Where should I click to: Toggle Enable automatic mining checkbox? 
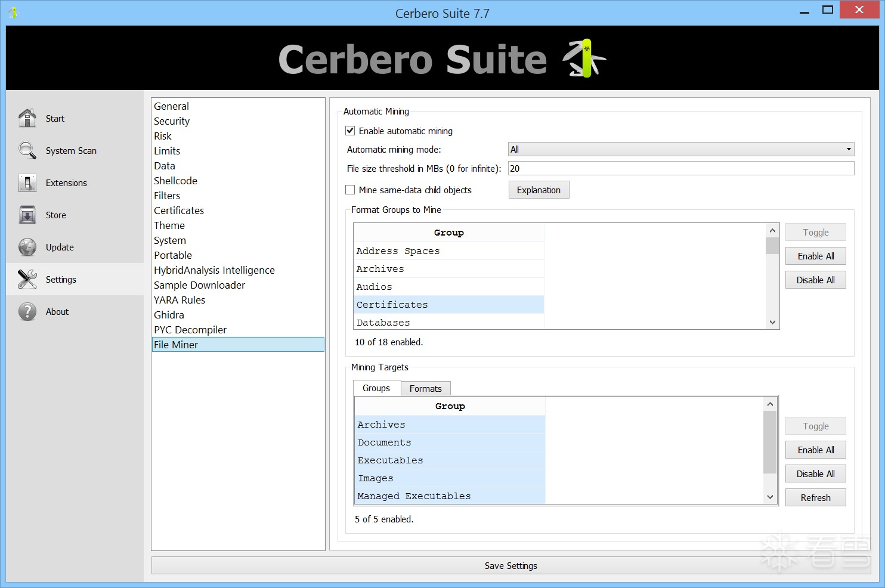tap(350, 131)
